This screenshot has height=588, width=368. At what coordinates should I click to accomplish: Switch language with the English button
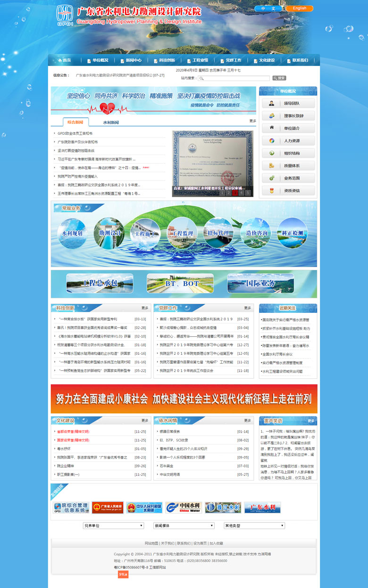tap(299, 8)
